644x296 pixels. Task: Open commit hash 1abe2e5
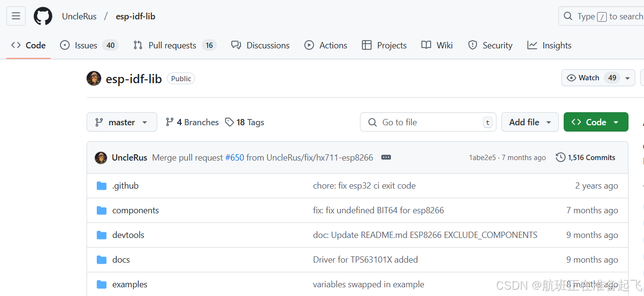point(482,158)
